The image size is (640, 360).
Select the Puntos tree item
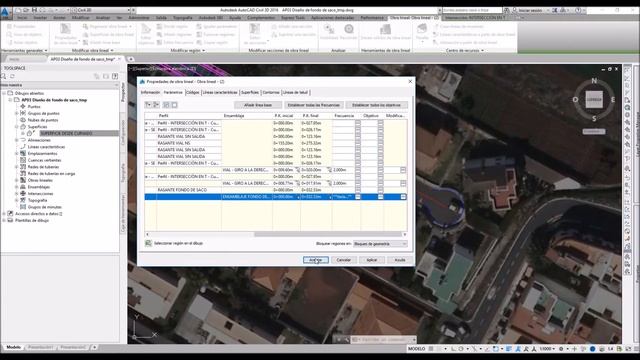[x=34, y=107]
